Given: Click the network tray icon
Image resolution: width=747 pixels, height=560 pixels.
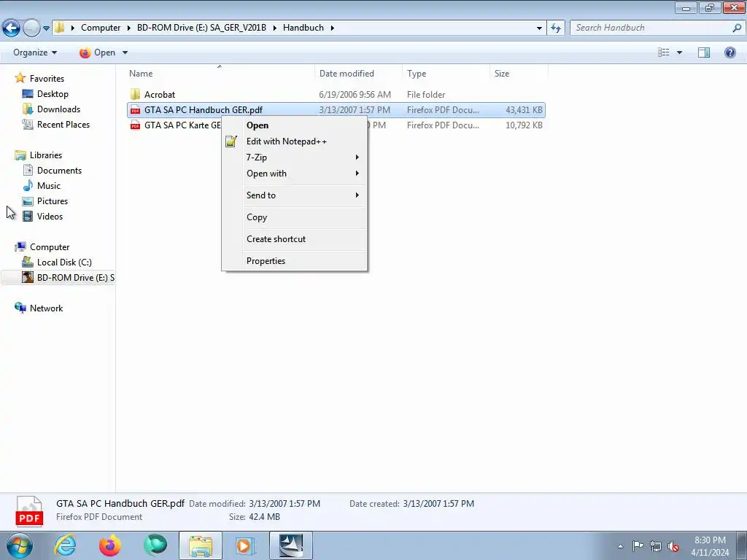Looking at the screenshot, I should [656, 546].
